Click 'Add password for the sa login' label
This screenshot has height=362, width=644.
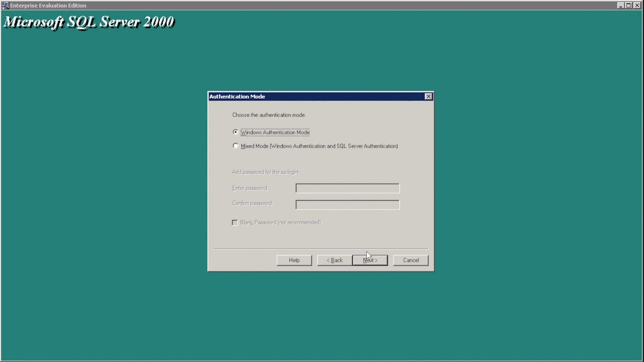click(266, 172)
